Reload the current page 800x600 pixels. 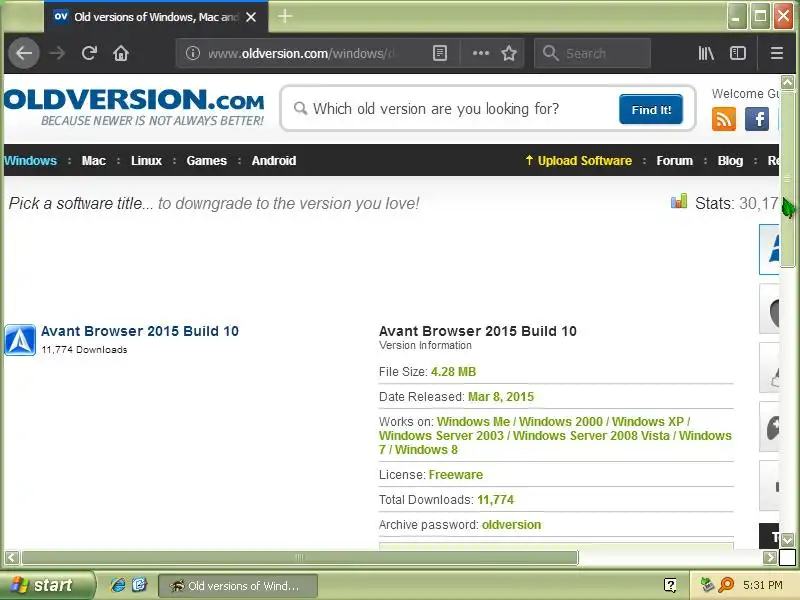[x=89, y=53]
